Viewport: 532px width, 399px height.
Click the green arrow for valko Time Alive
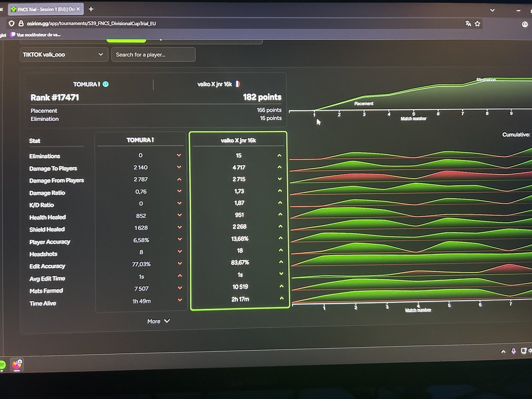[281, 299]
